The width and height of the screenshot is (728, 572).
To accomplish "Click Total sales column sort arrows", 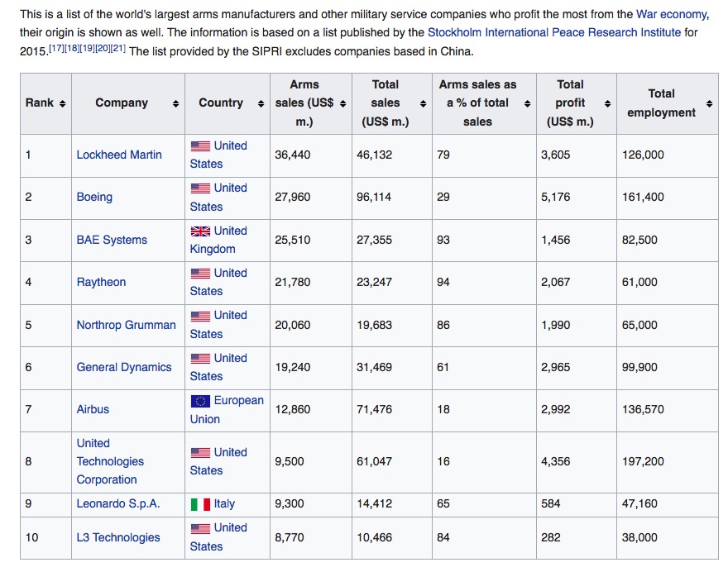I will coord(423,103).
